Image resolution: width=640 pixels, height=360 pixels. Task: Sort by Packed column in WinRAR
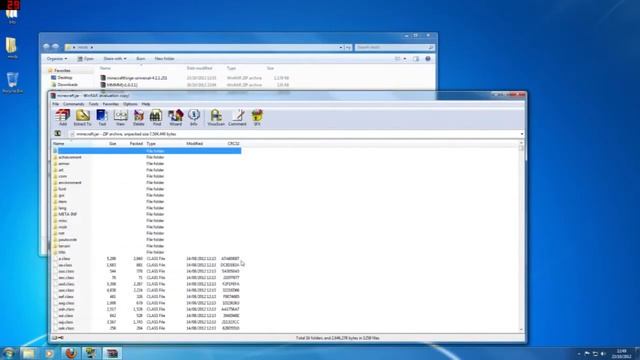(136, 144)
